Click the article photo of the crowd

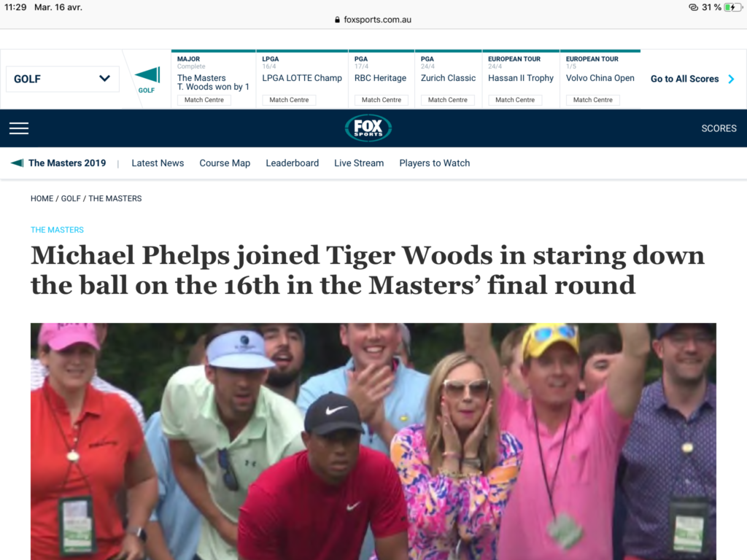click(x=373, y=441)
